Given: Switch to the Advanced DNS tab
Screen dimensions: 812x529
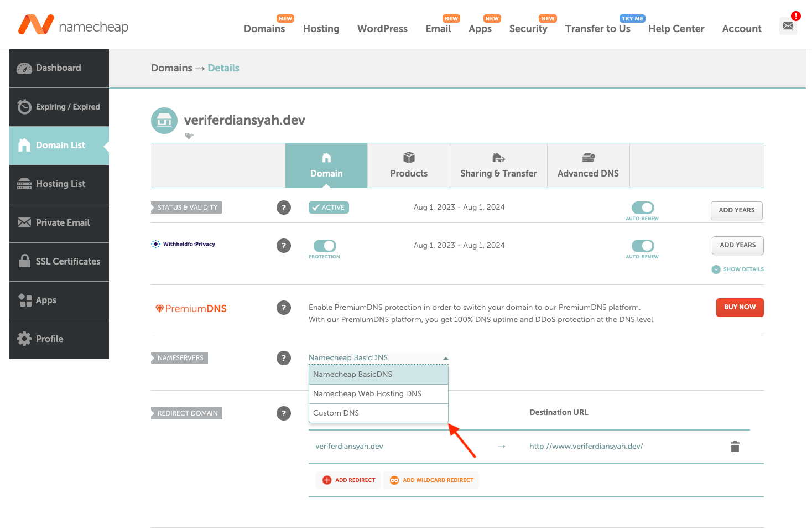Looking at the screenshot, I should point(589,165).
